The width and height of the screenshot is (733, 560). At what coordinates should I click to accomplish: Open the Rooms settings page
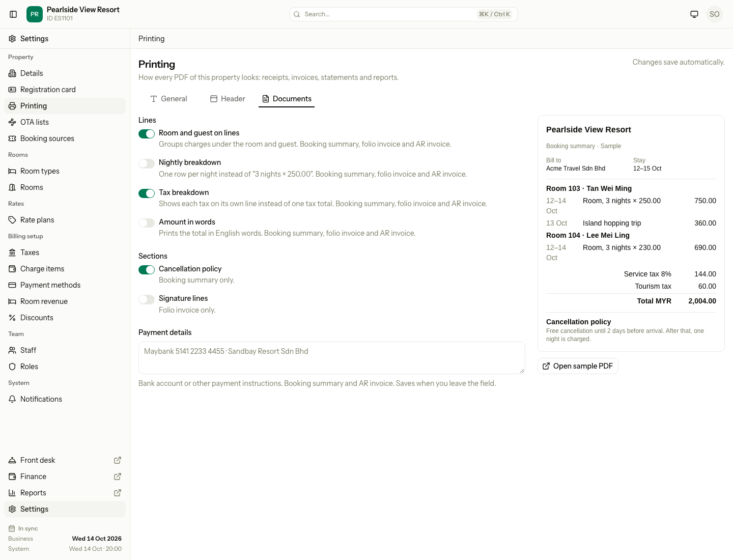click(x=65, y=187)
